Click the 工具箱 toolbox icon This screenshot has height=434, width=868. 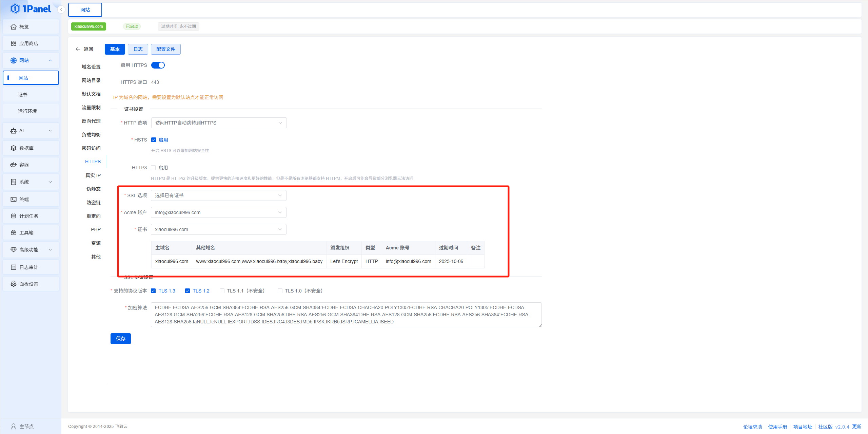pyautogui.click(x=14, y=233)
